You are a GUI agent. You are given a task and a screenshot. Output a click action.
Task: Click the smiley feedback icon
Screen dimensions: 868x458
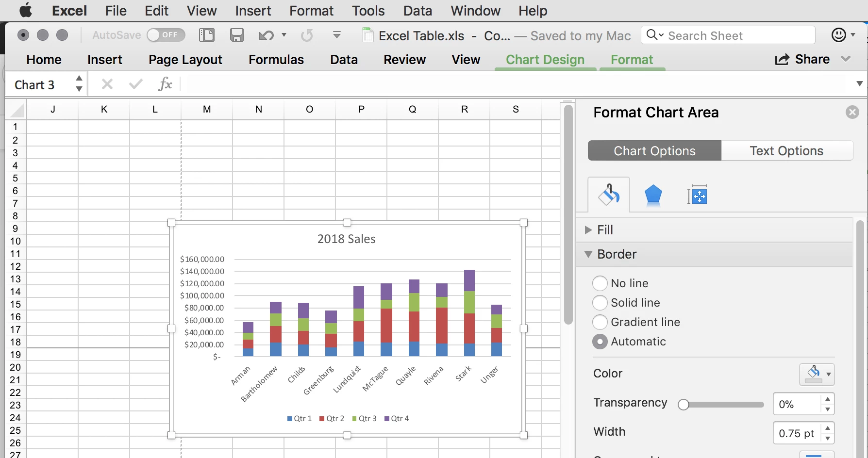[x=838, y=35]
